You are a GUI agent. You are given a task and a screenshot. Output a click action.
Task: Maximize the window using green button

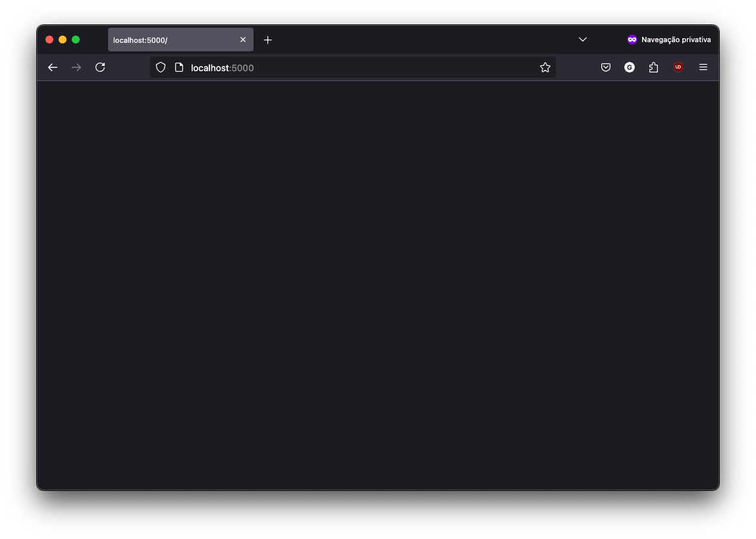tap(76, 40)
